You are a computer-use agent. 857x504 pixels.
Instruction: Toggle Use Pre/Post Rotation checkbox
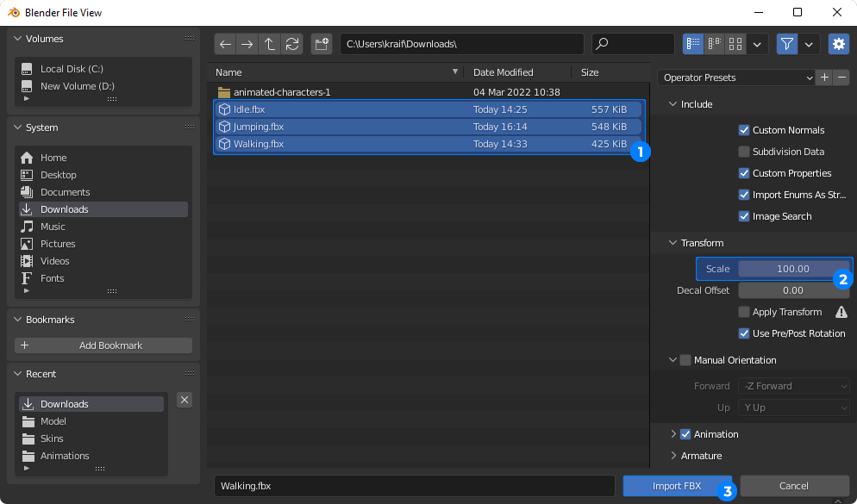[744, 333]
